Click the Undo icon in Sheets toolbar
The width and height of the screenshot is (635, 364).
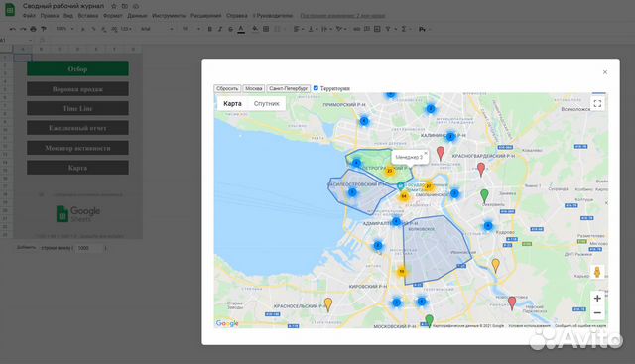pyautogui.click(x=13, y=29)
